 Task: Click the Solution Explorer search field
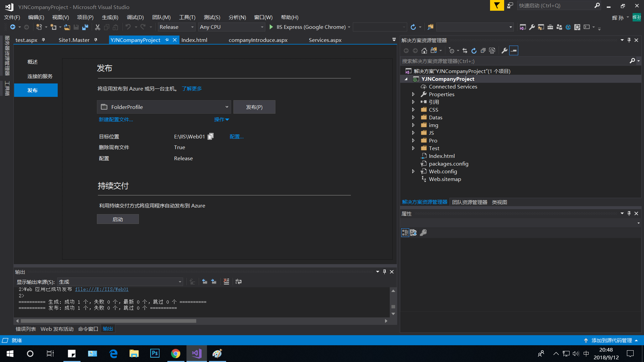point(515,61)
